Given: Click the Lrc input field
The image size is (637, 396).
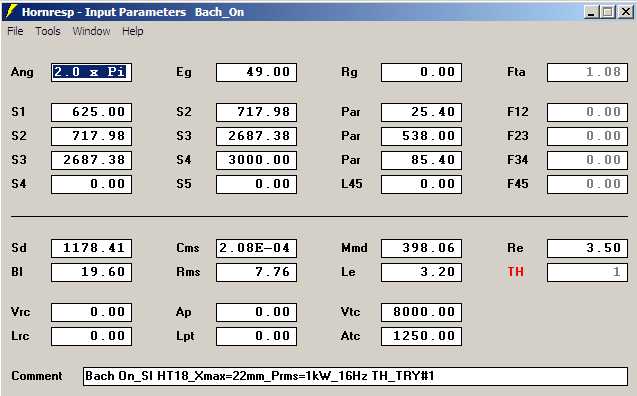Looking at the screenshot, I should 91,336.
